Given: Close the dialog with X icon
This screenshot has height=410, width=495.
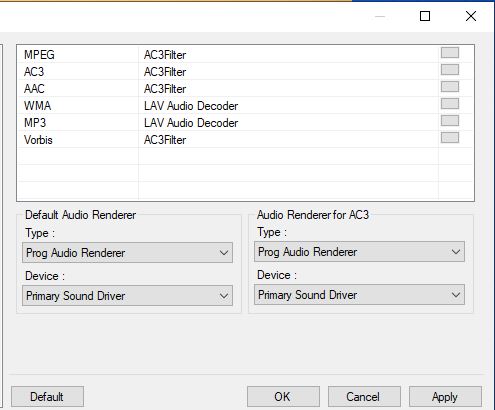Looking at the screenshot, I should tap(471, 16).
